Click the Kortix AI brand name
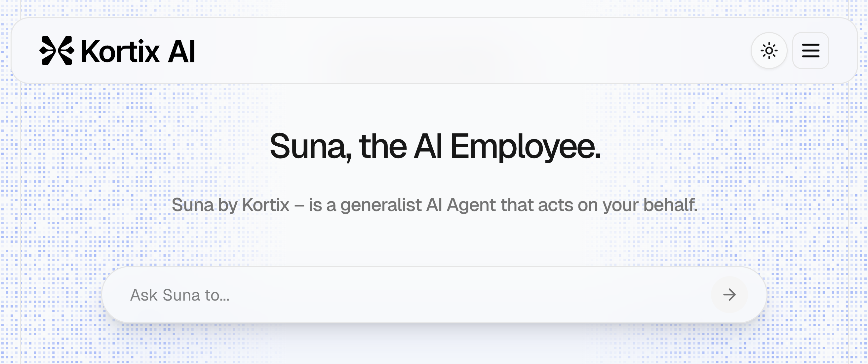Viewport: 868px width, 364px height. coord(138,51)
